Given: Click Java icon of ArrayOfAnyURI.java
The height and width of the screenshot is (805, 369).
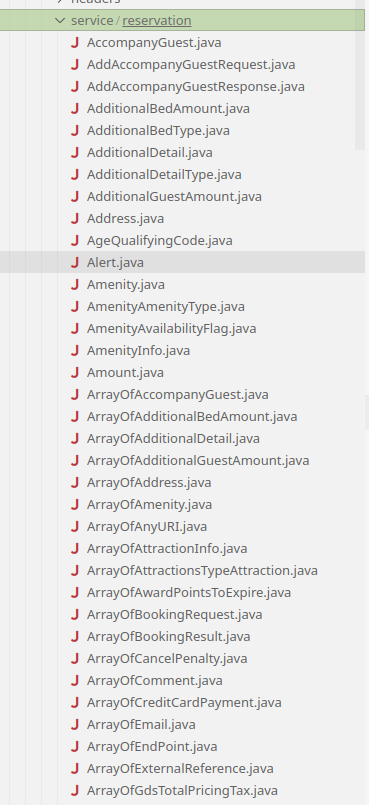Looking at the screenshot, I should (75, 527).
